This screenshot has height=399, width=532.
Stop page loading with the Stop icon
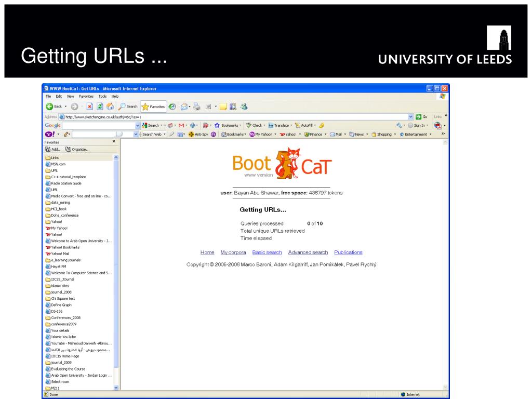[x=89, y=107]
